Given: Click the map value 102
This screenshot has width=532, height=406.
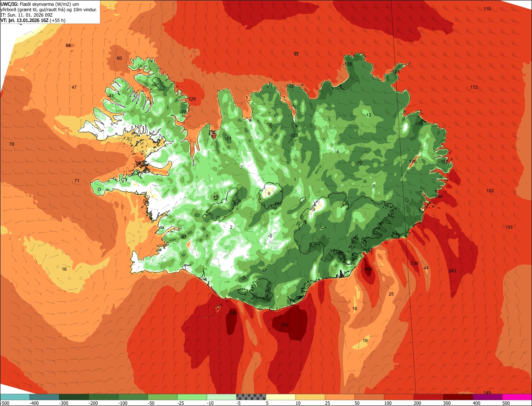Looking at the screenshot, I should pos(490,191).
